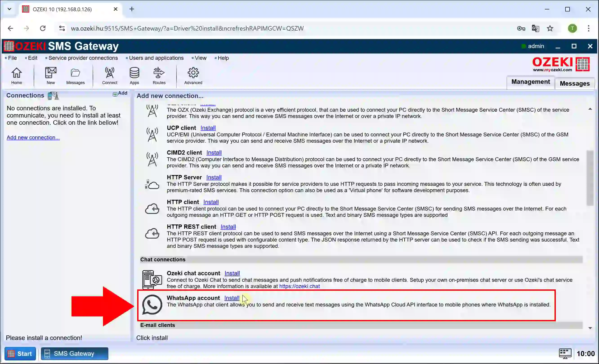This screenshot has width=599, height=364.
Task: Click the HTTP REST client cloud icon
Action: 152,233
